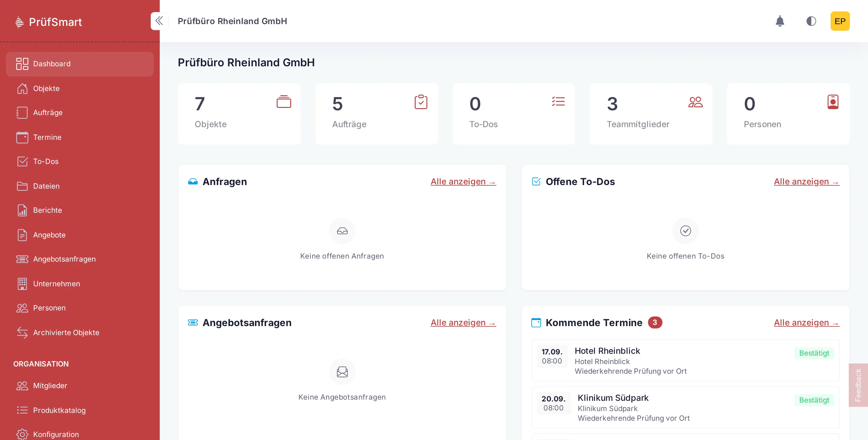Open Angebotsanfragen from the sidebar label

[x=64, y=259]
